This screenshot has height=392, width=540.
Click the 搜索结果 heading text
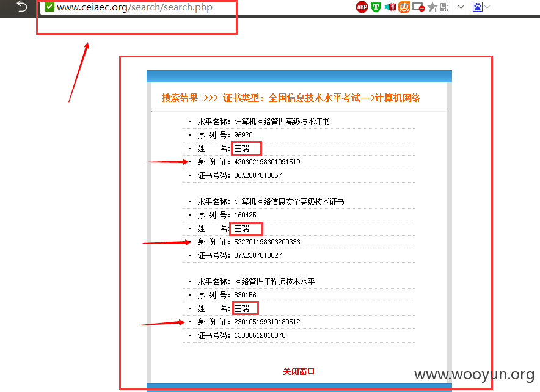click(x=180, y=98)
